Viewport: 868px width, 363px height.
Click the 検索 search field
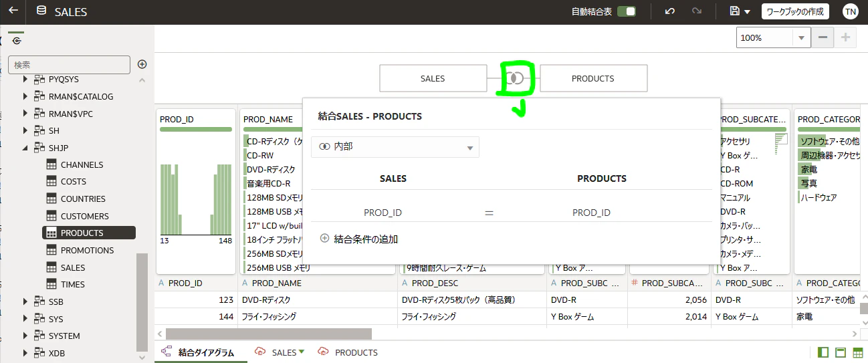pyautogui.click(x=69, y=65)
